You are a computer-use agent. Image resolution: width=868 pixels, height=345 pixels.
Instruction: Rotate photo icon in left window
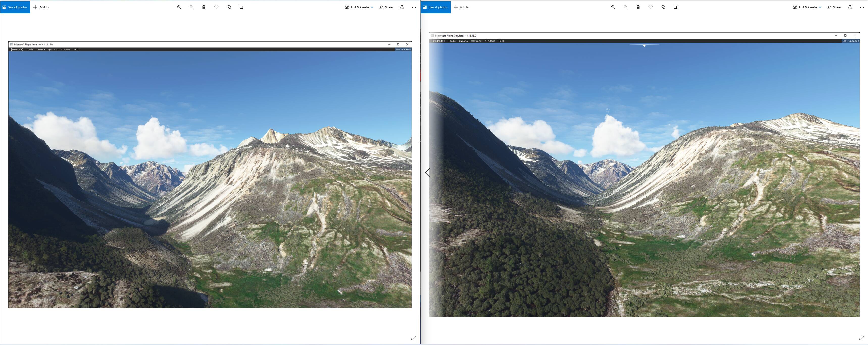click(229, 7)
